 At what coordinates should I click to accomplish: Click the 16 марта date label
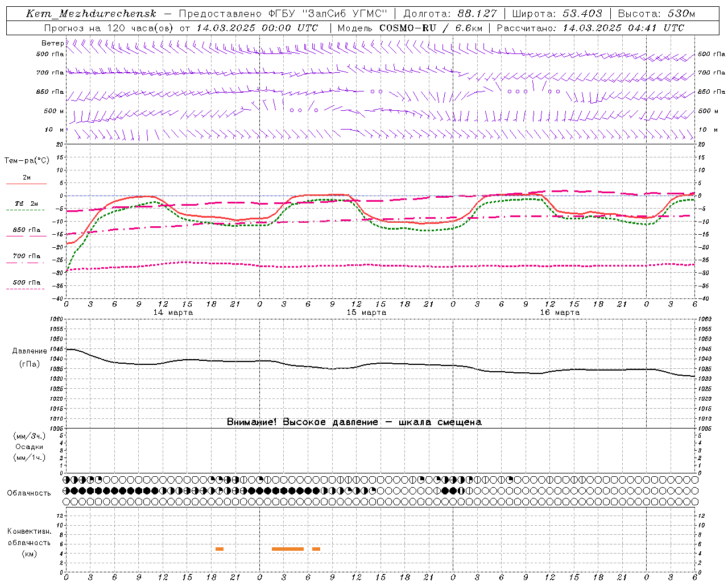pos(560,313)
